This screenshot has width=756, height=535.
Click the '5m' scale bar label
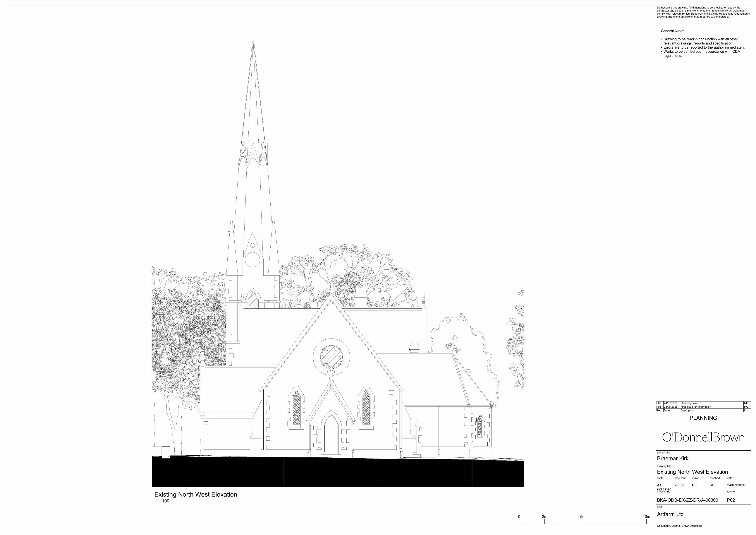583,517
